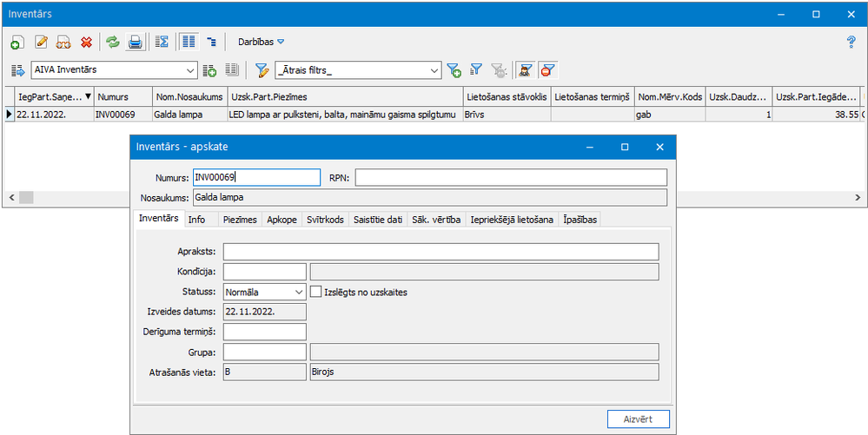Refresh the inventory list with green arrows
868x435 pixels.
click(112, 42)
